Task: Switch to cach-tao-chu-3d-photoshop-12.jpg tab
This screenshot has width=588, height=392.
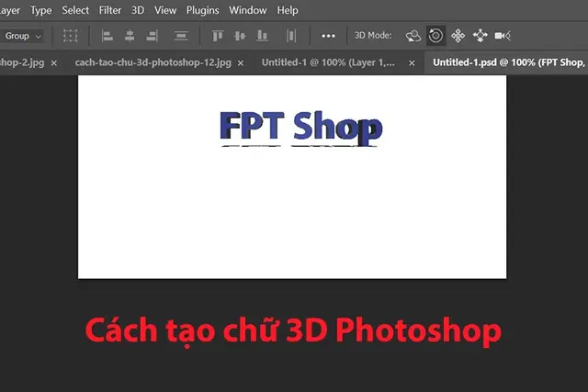Action: click(153, 62)
